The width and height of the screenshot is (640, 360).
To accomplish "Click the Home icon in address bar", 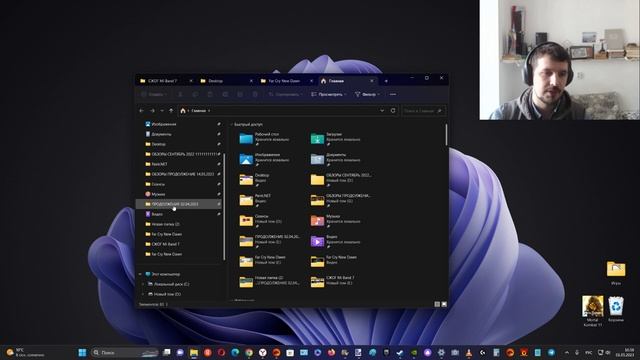I will 183,111.
